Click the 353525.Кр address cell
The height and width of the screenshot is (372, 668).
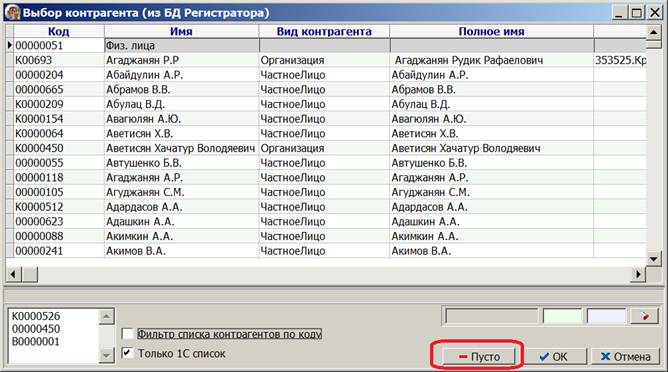(620, 60)
